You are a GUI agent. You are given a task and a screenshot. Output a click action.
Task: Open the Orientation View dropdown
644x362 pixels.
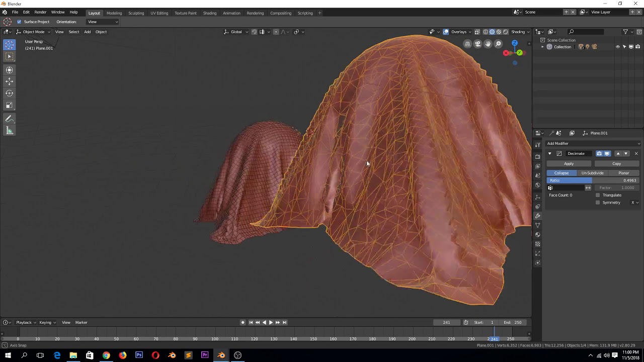[x=103, y=22]
